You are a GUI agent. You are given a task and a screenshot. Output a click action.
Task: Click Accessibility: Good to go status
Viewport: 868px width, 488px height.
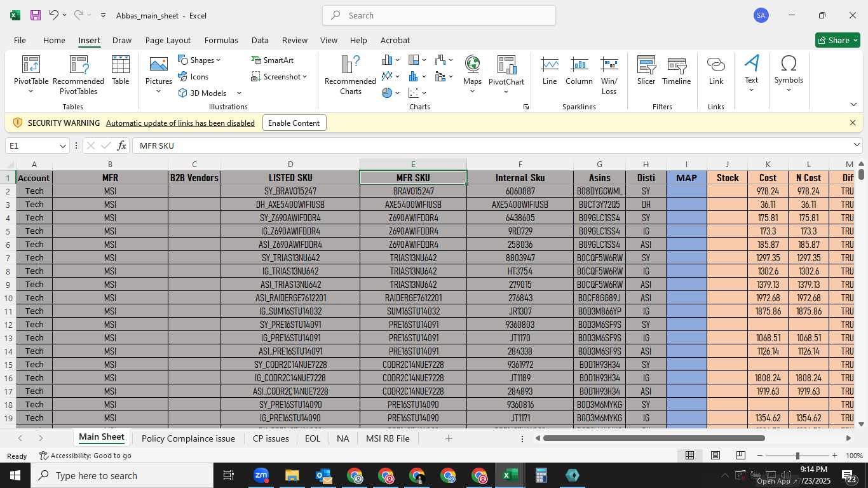pyautogui.click(x=85, y=456)
